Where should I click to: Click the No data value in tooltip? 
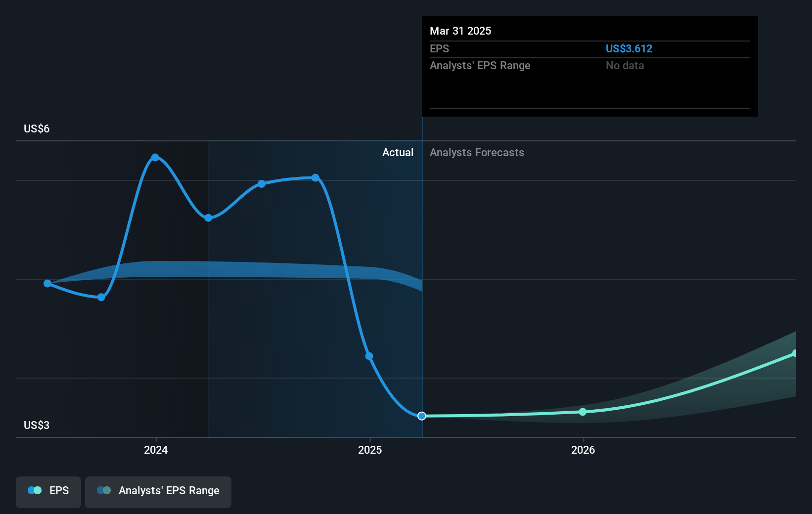[x=625, y=65]
